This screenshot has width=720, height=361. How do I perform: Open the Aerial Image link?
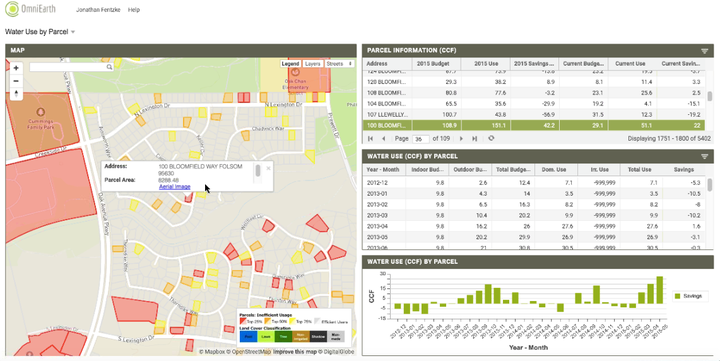[174, 186]
